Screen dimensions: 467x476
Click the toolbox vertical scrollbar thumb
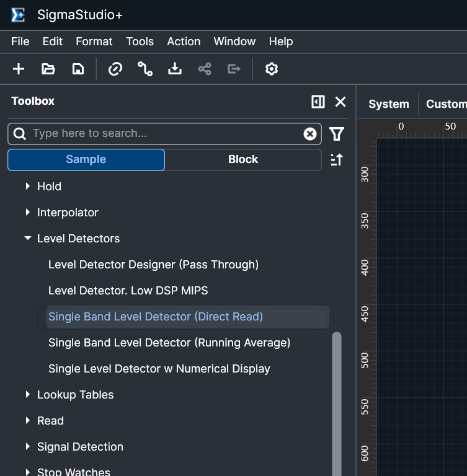(x=337, y=403)
